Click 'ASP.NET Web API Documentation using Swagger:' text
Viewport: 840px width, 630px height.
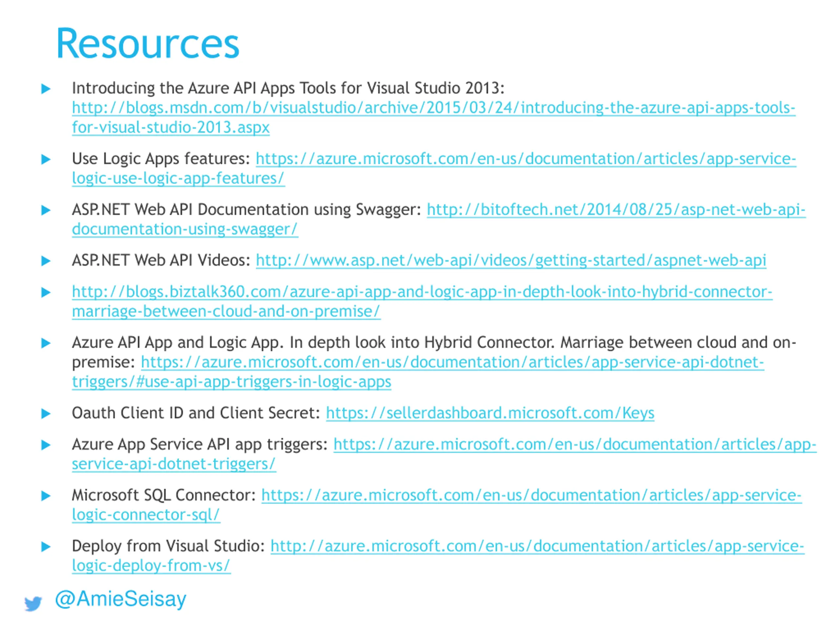coord(247,210)
